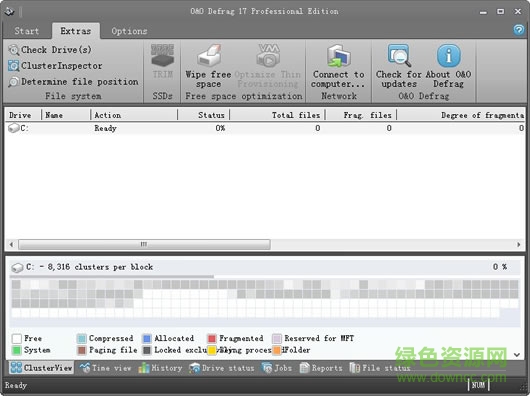The height and width of the screenshot is (396, 530).
Task: Sort by Frag. files column
Action: (361, 115)
